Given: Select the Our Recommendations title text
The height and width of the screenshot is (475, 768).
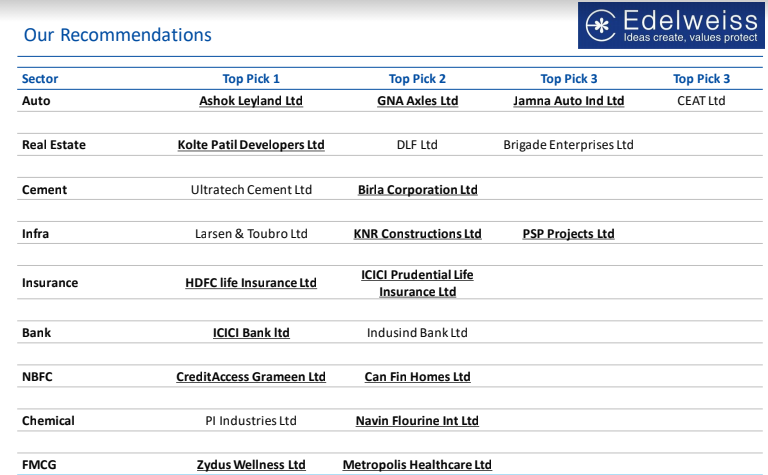Looking at the screenshot, I should click(117, 35).
